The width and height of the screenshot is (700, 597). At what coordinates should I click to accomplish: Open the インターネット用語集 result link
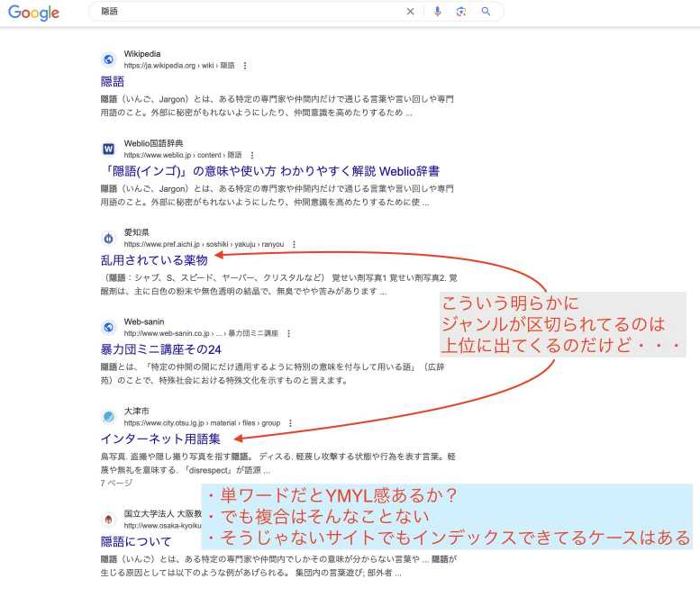tap(160, 439)
